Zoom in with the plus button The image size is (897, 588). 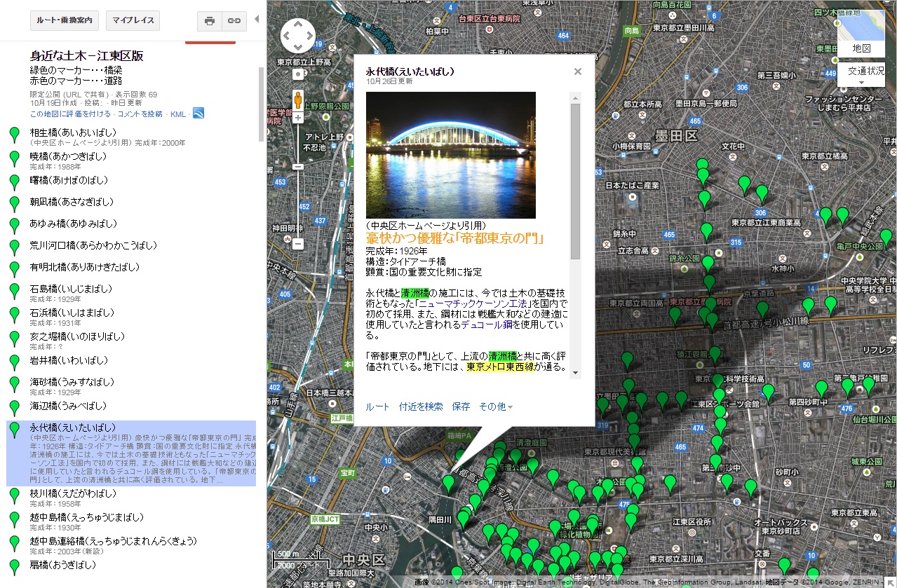tap(298, 118)
